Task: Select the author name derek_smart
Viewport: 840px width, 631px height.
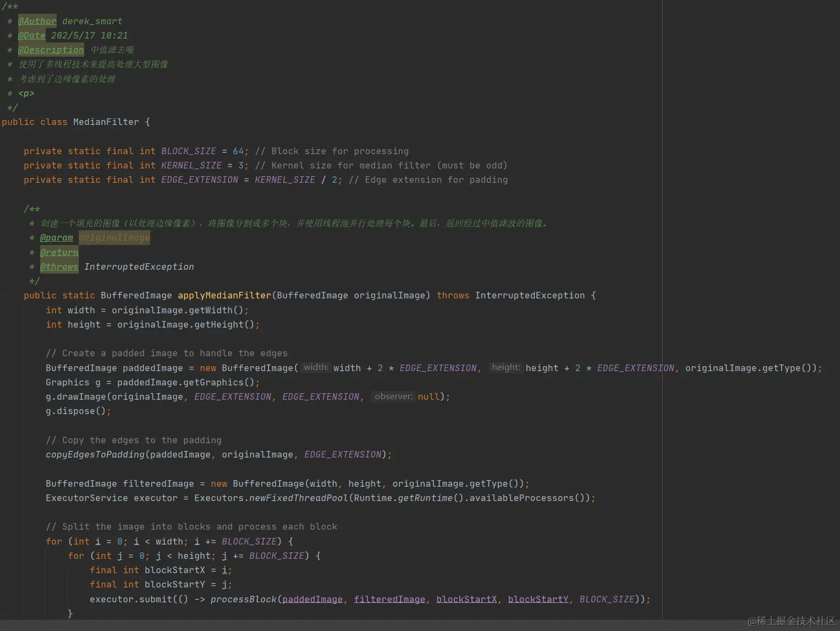Action: pos(92,21)
